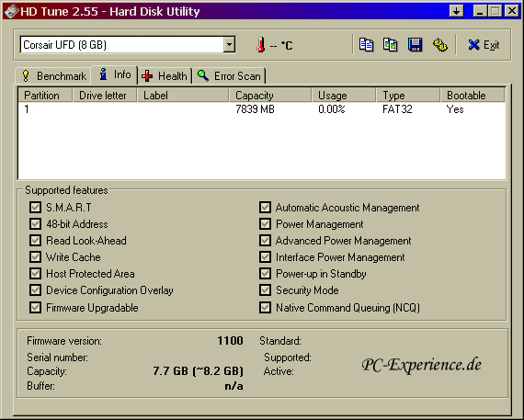Switch to the Benchmark tab

click(x=53, y=76)
